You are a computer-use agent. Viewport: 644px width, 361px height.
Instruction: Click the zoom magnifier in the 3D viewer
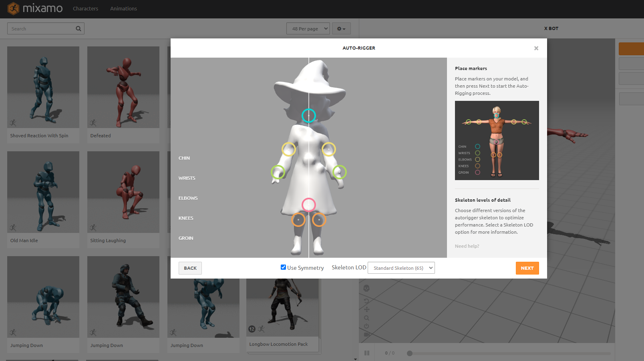click(x=366, y=318)
